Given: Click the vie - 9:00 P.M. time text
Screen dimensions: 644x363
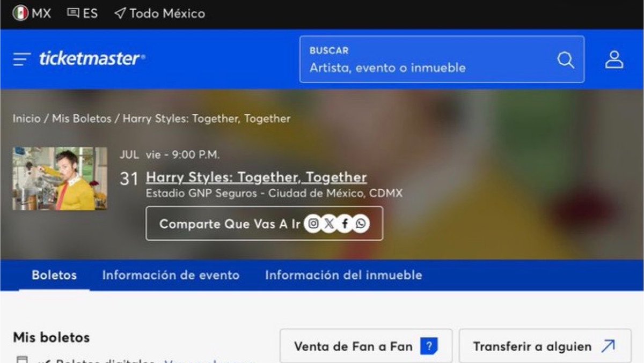Looking at the screenshot, I should point(182,155).
